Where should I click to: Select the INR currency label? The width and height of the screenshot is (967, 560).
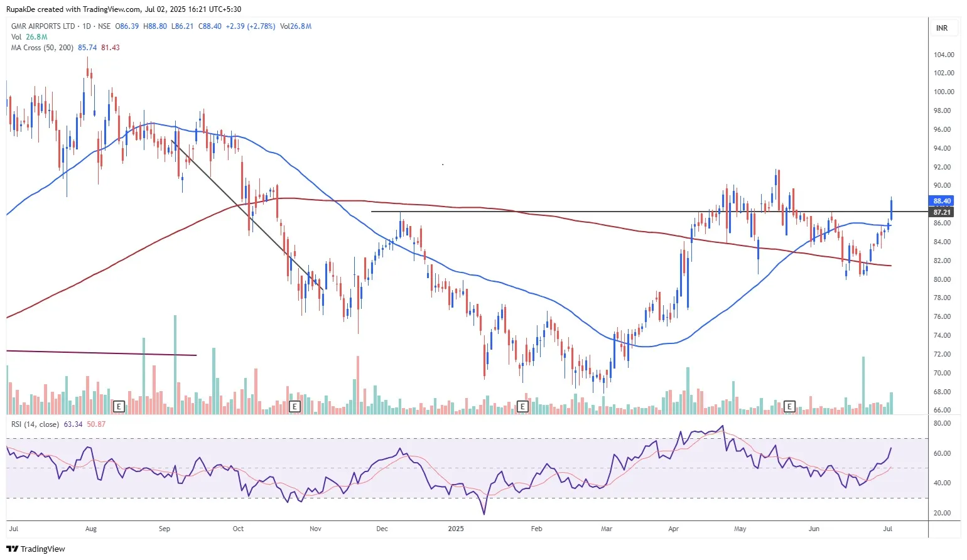(x=942, y=28)
